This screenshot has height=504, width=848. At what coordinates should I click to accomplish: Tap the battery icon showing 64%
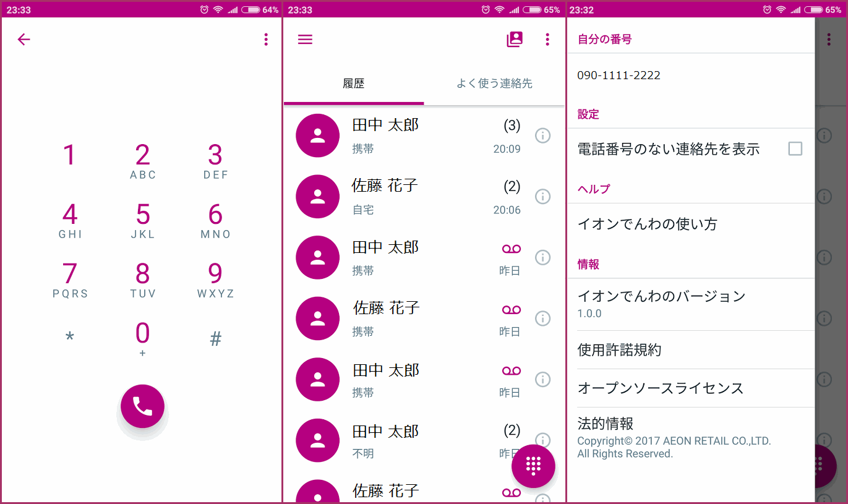pos(250,9)
